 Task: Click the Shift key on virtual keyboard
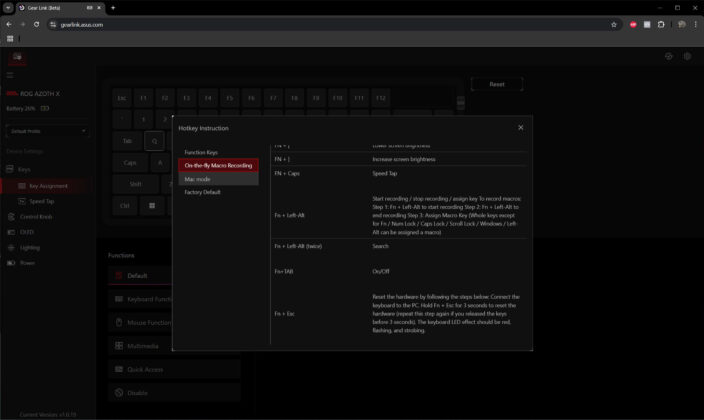point(135,184)
